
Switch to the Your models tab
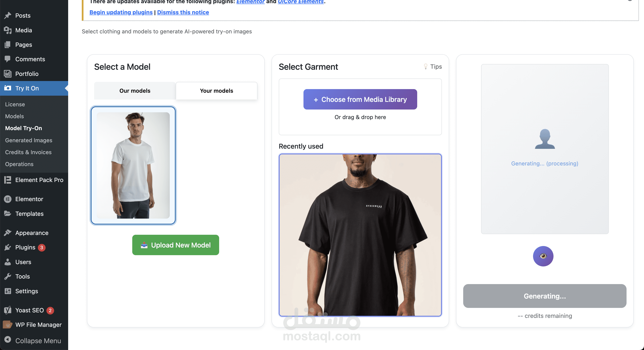pyautogui.click(x=217, y=91)
